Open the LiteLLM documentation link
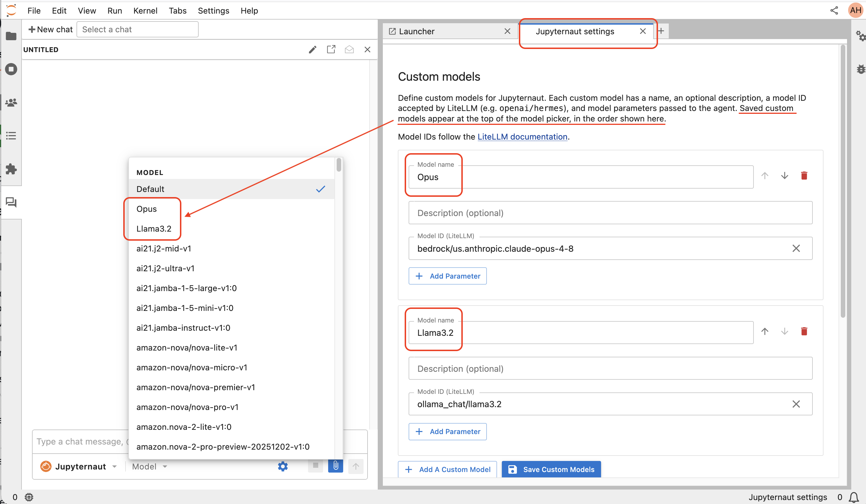The width and height of the screenshot is (866, 504). [522, 137]
